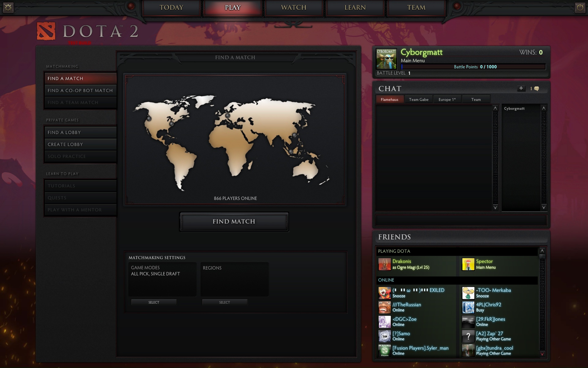Select regions using SELECT dropdown
Image resolution: width=588 pixels, height=368 pixels.
(x=224, y=302)
